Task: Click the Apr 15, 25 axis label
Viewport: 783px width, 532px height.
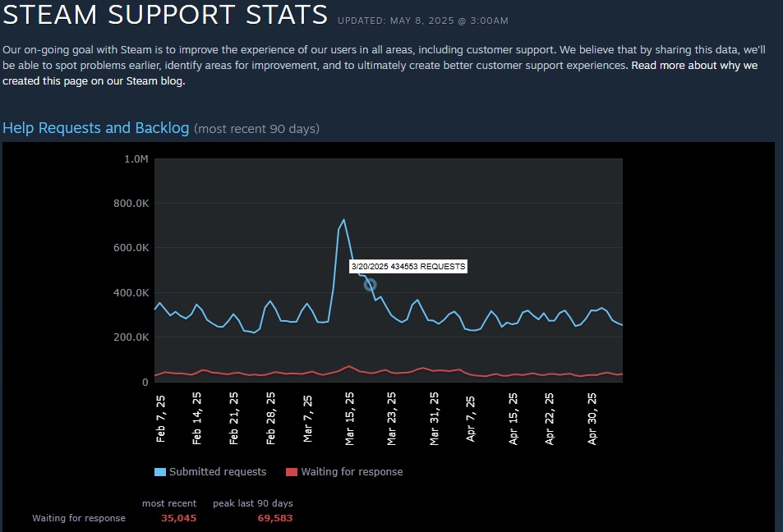Action: pyautogui.click(x=514, y=419)
